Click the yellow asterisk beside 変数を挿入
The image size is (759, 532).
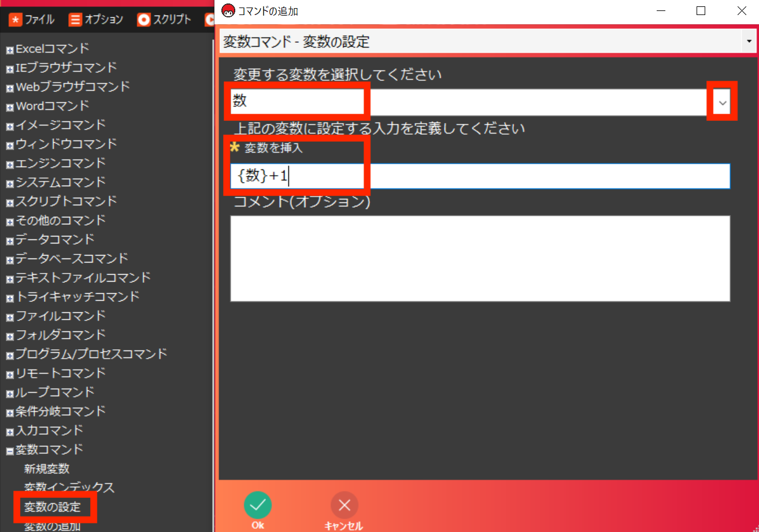pyautogui.click(x=235, y=147)
